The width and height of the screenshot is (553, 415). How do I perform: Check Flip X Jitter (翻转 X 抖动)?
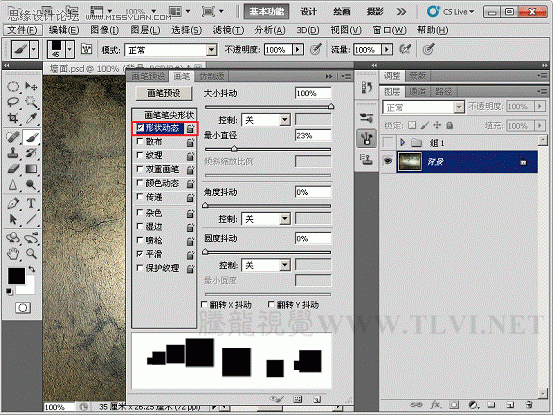(x=204, y=305)
